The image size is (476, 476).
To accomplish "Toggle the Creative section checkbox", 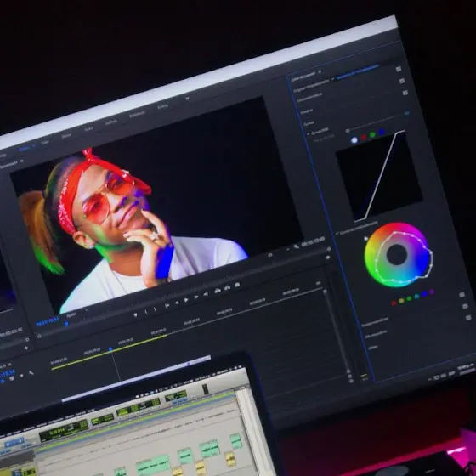I will point(401,81).
